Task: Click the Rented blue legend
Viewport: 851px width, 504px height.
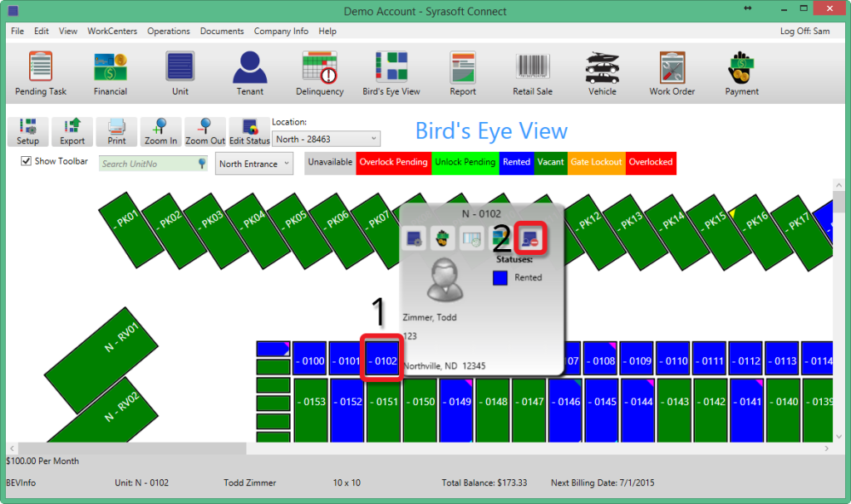Action: click(x=516, y=162)
